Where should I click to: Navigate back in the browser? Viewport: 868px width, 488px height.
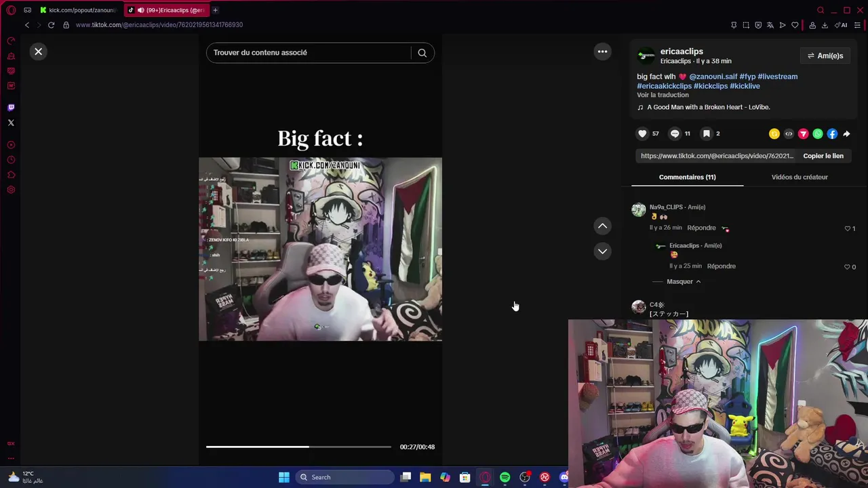[x=26, y=25]
